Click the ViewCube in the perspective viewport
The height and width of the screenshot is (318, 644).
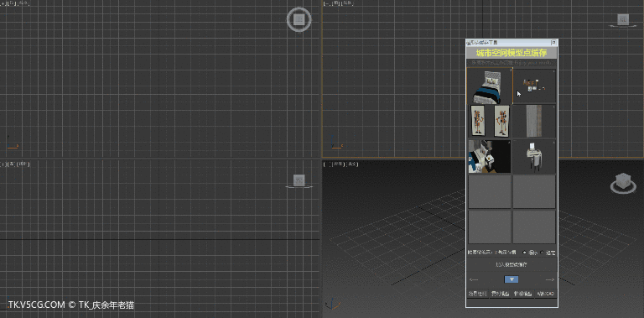(x=624, y=183)
